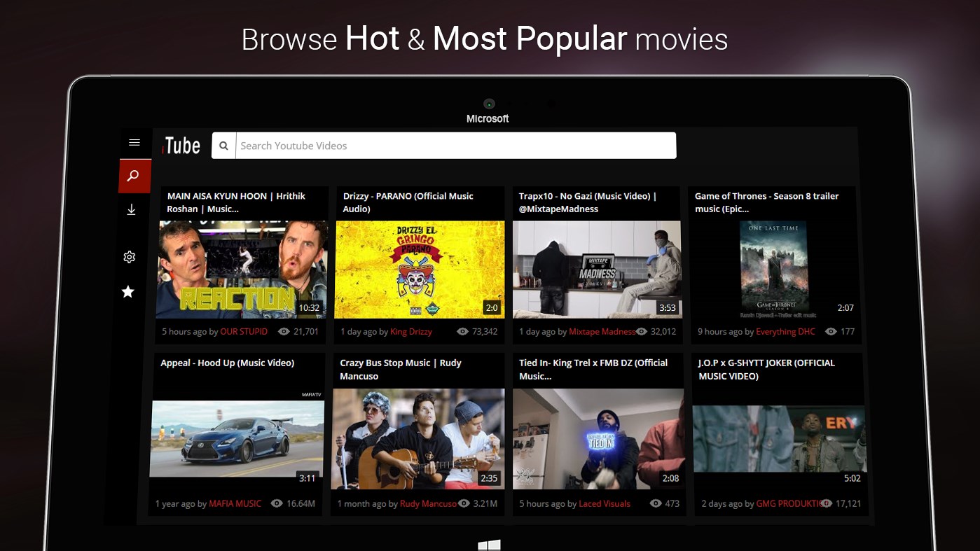The image size is (980, 551).
Task: Click the 3:53 duration badge
Action: [x=667, y=307]
